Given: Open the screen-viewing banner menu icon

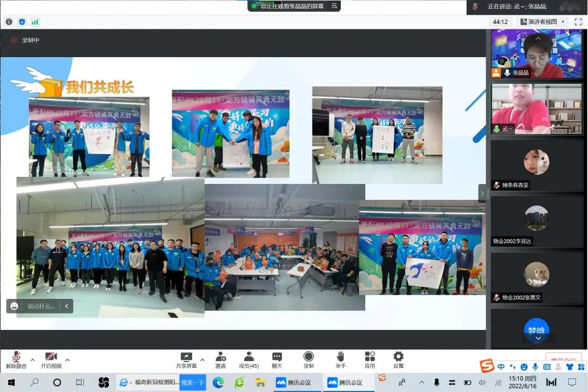Looking at the screenshot, I should point(334,6).
